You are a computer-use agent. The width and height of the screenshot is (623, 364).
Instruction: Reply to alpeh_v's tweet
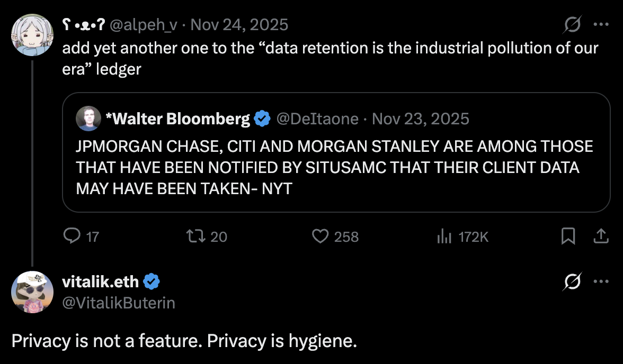pos(73,237)
